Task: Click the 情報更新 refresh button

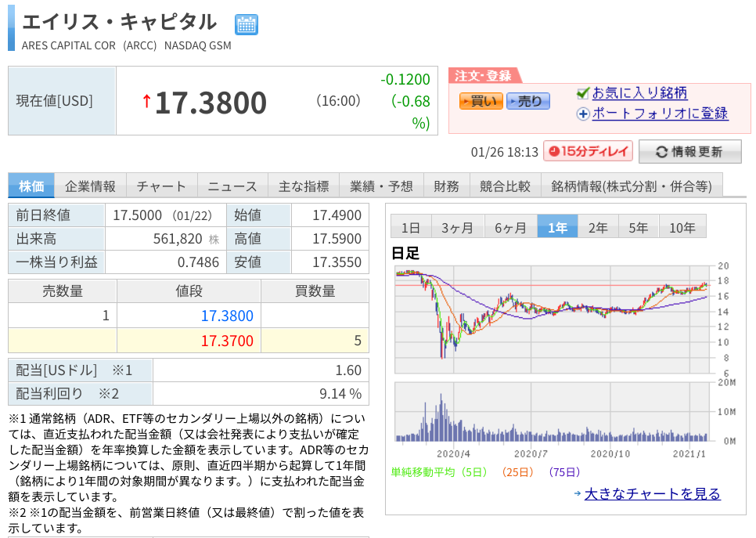Action: (x=689, y=152)
